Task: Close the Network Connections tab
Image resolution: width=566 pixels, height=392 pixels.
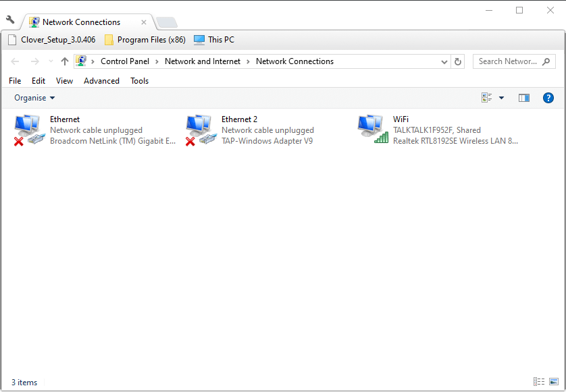Action: pos(144,22)
